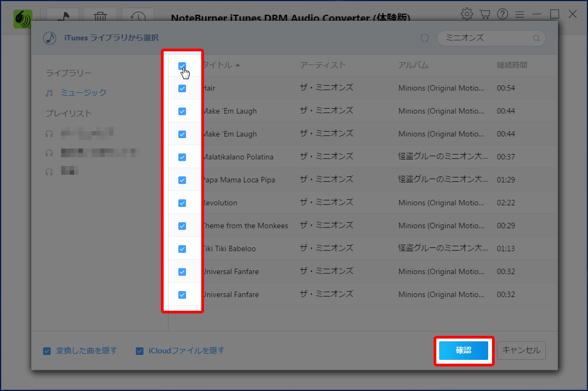This screenshot has height=391, width=588.
Task: Select ミュージック in library sidebar
Action: (x=83, y=93)
